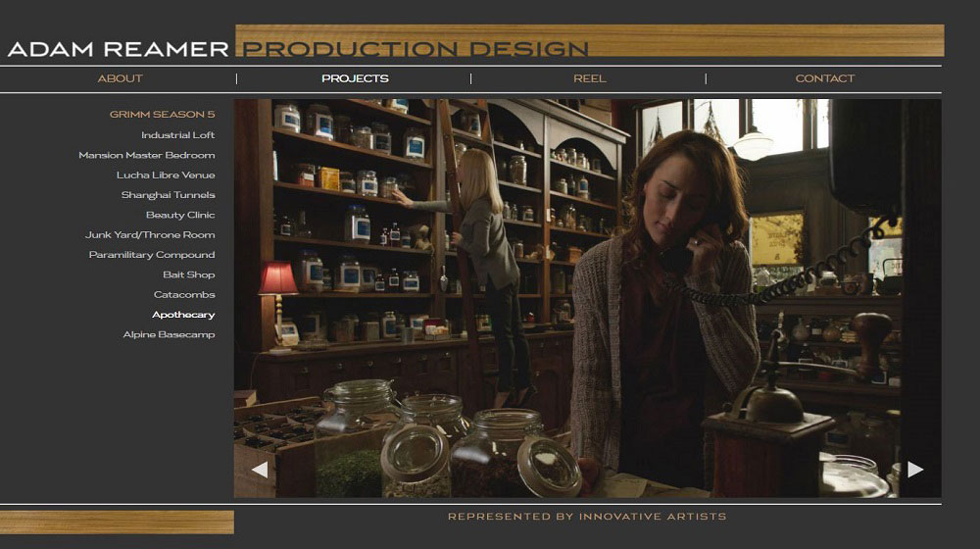Go to previous image with left arrow
Screen dimensions: 980x549
[260, 469]
